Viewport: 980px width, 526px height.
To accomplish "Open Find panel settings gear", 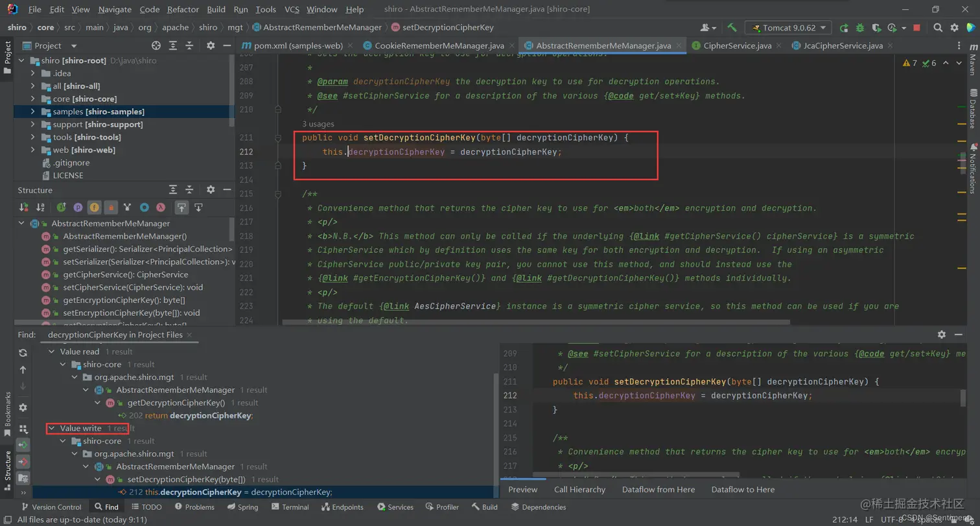I will pos(23,407).
